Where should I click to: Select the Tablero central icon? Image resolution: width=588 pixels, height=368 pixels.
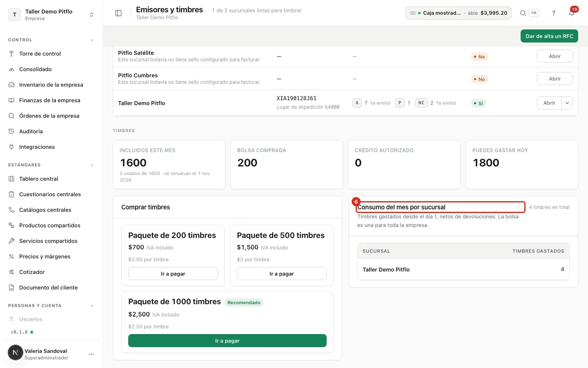point(11,179)
